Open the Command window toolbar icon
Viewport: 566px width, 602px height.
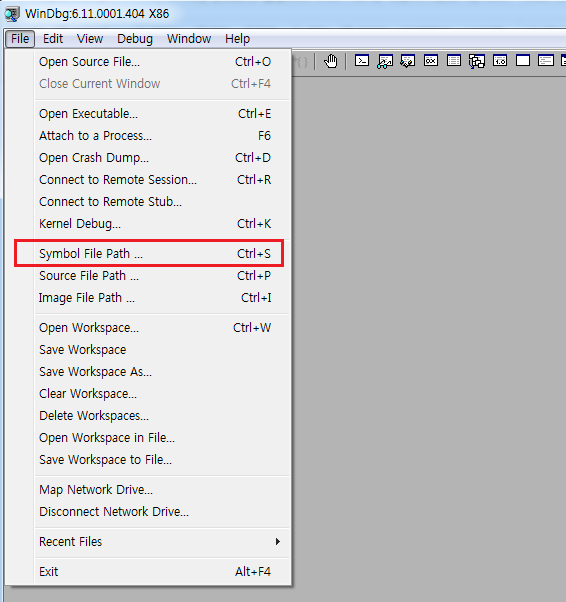coord(362,61)
